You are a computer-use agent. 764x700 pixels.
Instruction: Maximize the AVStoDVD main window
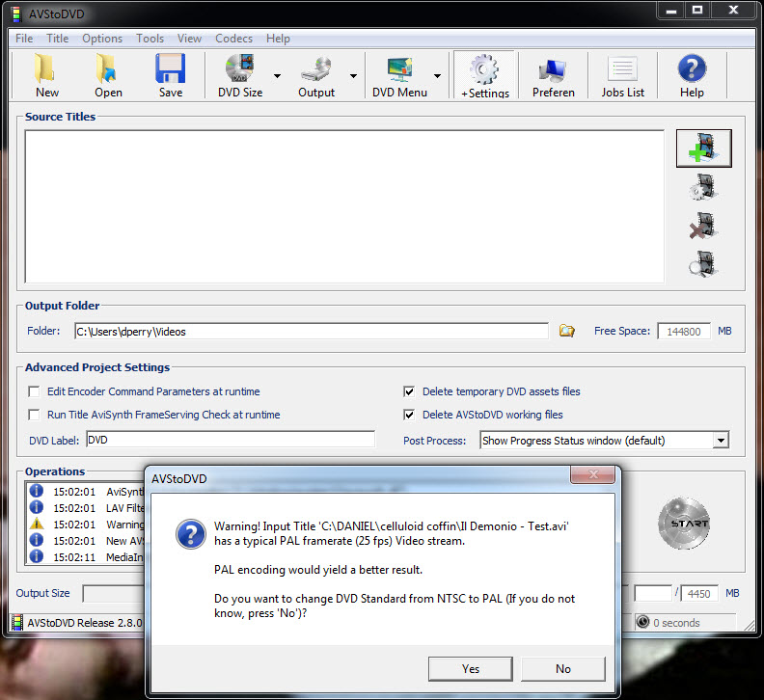pyautogui.click(x=697, y=11)
